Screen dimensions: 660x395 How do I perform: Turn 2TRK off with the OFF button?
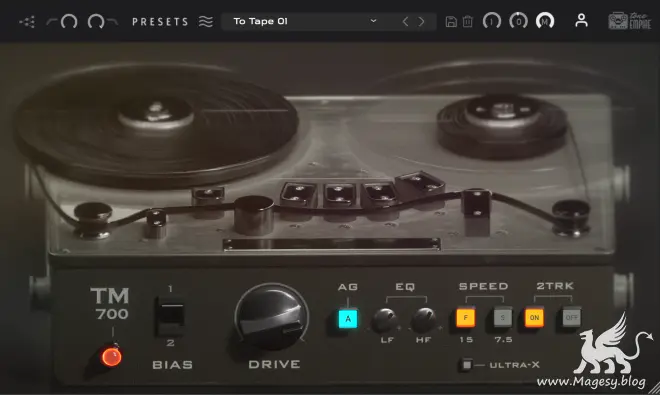coord(572,318)
